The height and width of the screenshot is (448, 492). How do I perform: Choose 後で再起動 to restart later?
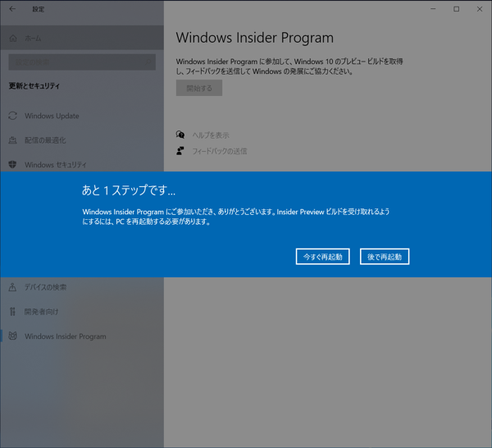click(x=385, y=257)
